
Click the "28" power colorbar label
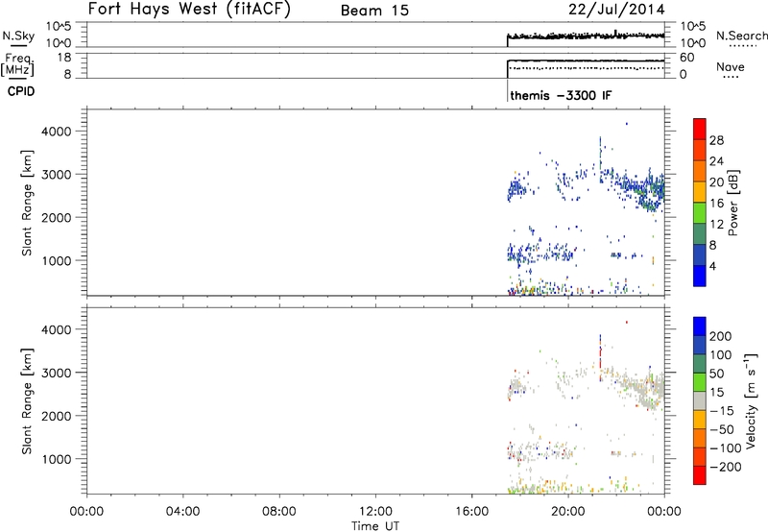[x=716, y=140]
